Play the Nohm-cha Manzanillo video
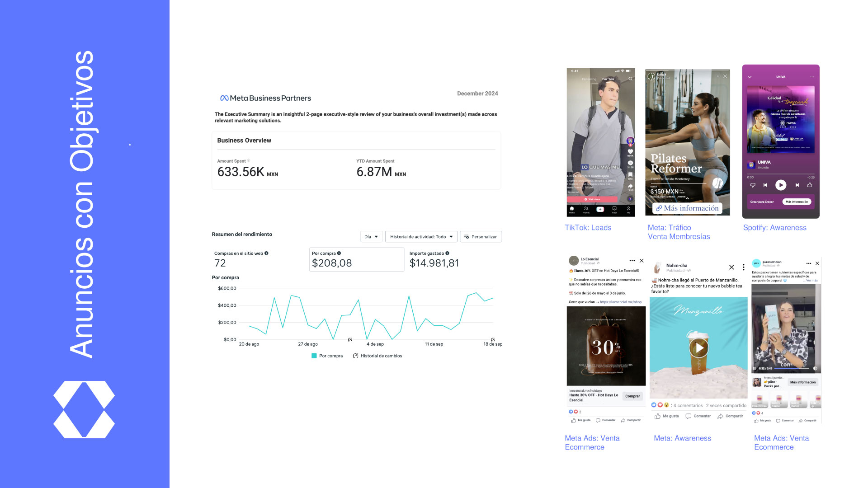 (699, 347)
